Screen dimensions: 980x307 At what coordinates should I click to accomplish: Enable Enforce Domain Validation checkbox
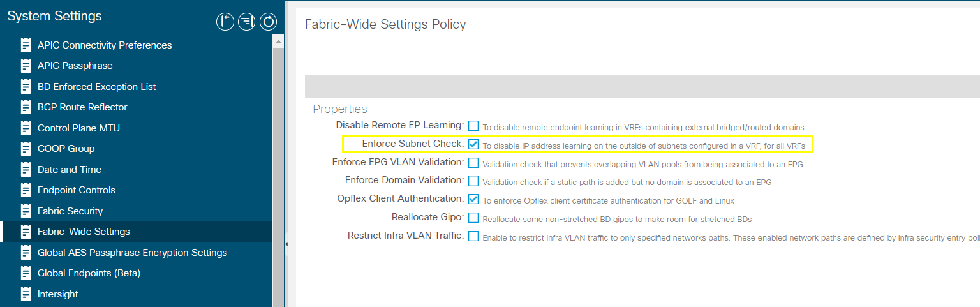pos(473,181)
